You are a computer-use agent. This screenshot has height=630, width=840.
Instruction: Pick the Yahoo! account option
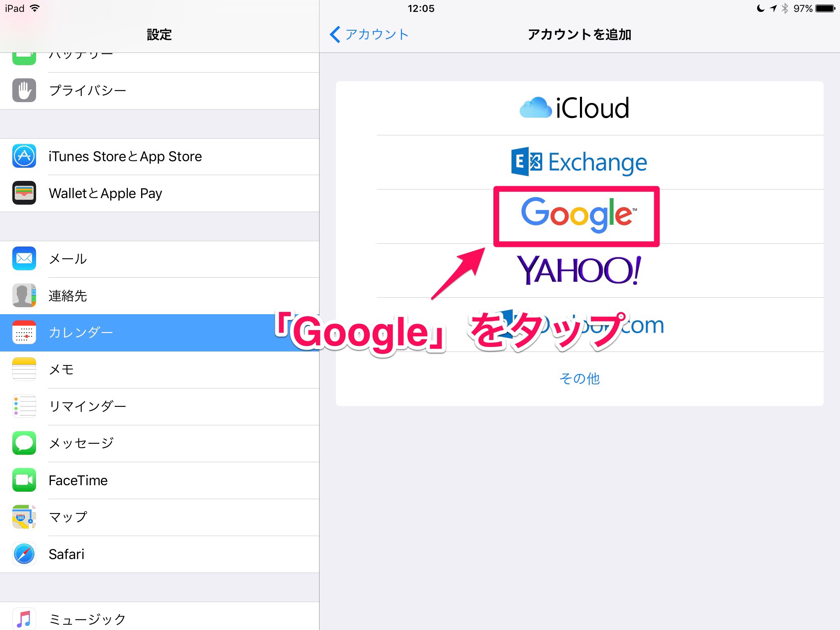(x=578, y=271)
